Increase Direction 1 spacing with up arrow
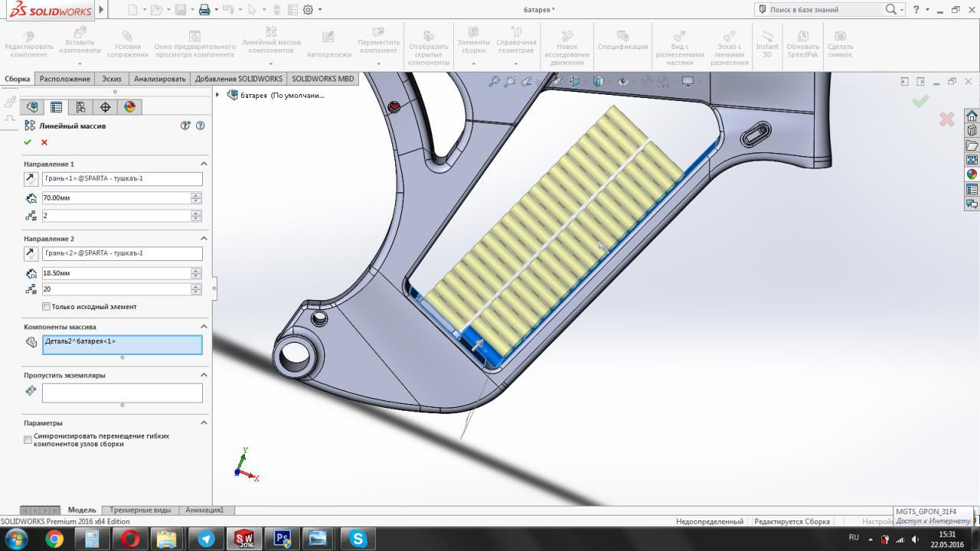 coord(196,195)
